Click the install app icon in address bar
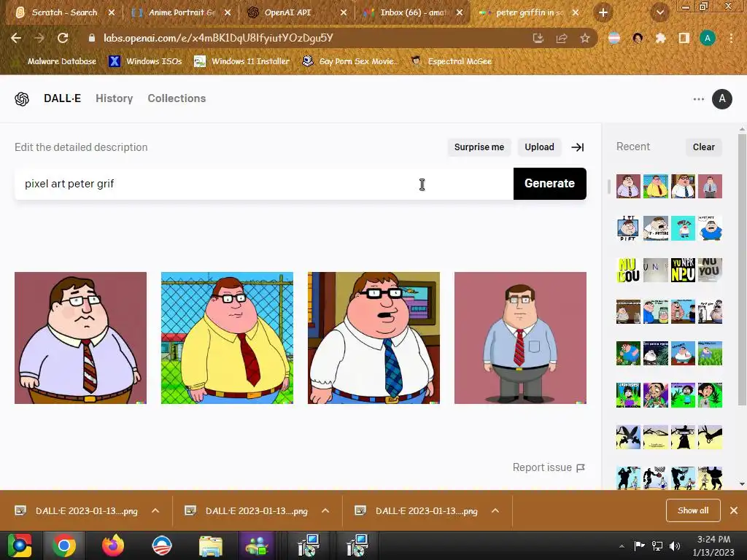The image size is (747, 560). coord(538,38)
